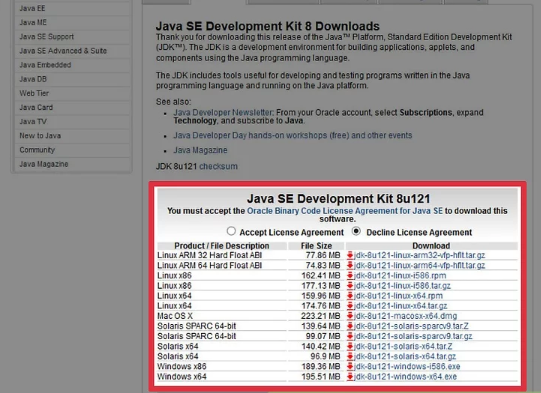Viewport: 541px width, 393px height.
Task: Click Java SE Development Kit 8u121 heading
Action: 338,199
